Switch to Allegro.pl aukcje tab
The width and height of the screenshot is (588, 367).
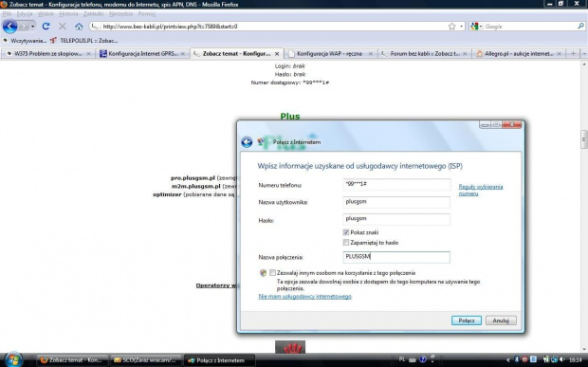[519, 54]
